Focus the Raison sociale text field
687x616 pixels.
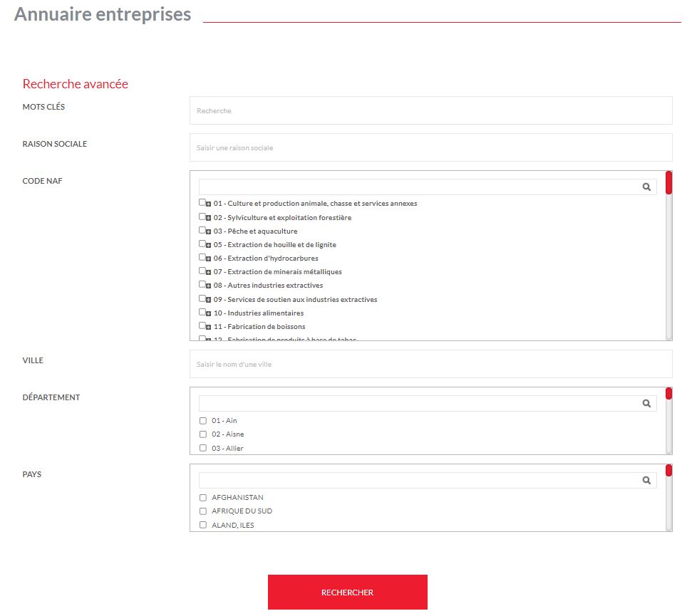pyautogui.click(x=430, y=147)
